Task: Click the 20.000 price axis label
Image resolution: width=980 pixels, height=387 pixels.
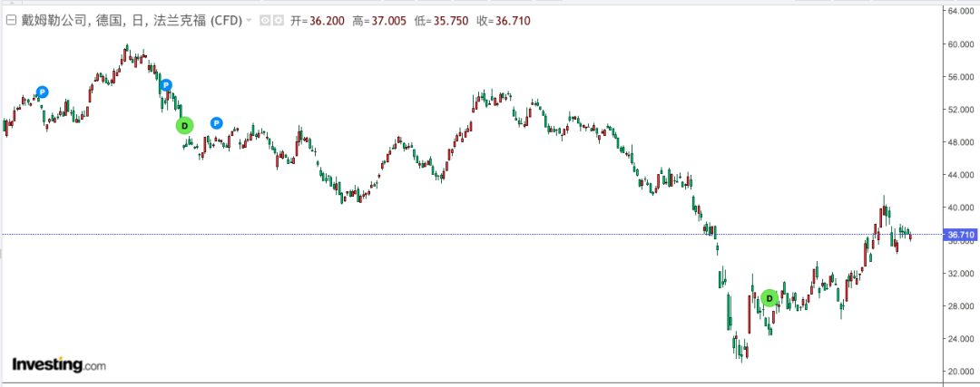Action: pos(961,371)
